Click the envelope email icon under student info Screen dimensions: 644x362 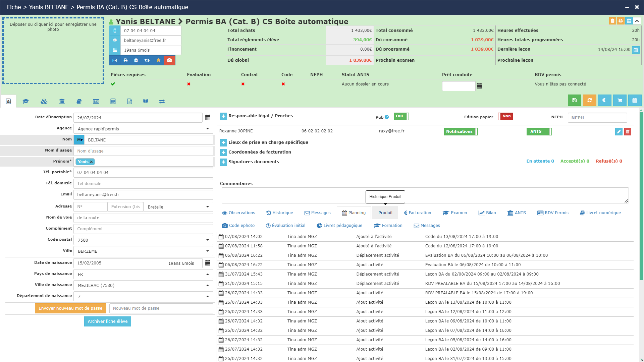(115, 60)
